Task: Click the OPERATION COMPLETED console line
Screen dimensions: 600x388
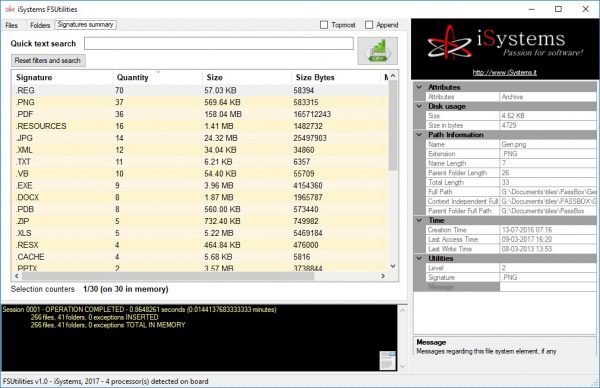Action: 140,309
